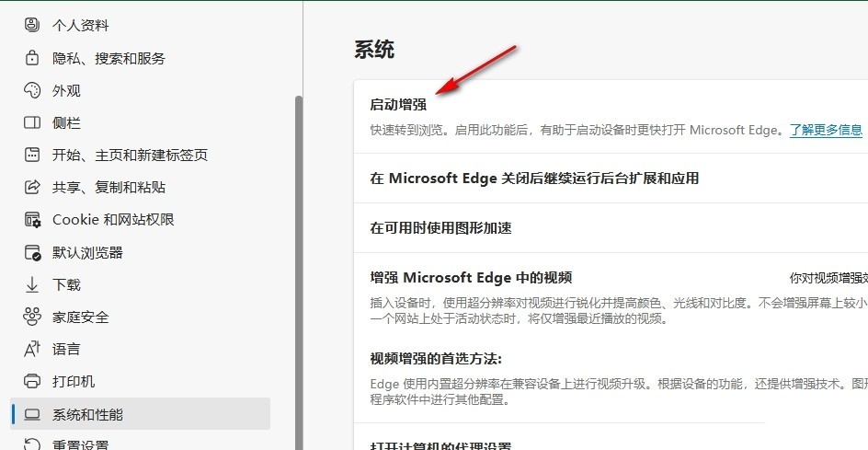Go to 重置设置 in the sidebar
This screenshot has width=868, height=450.
[80, 445]
